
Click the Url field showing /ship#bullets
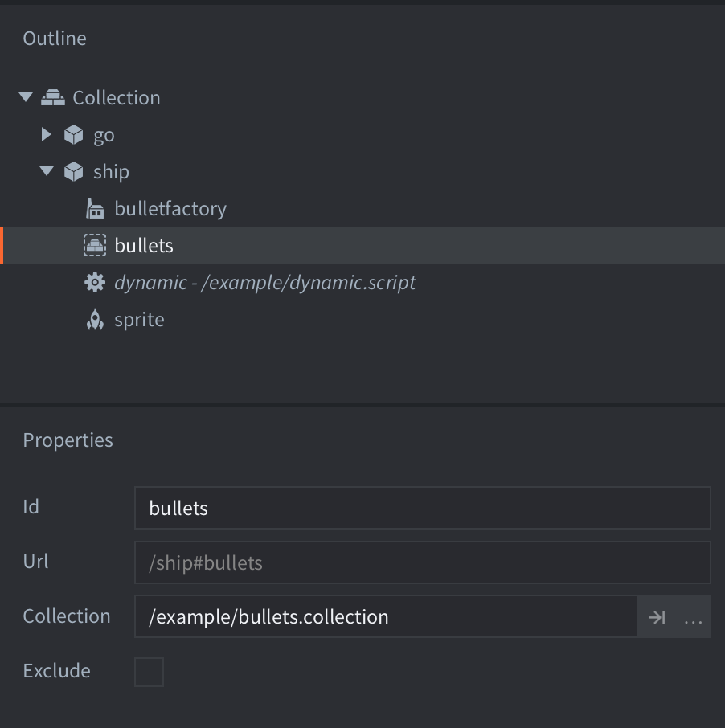[422, 562]
